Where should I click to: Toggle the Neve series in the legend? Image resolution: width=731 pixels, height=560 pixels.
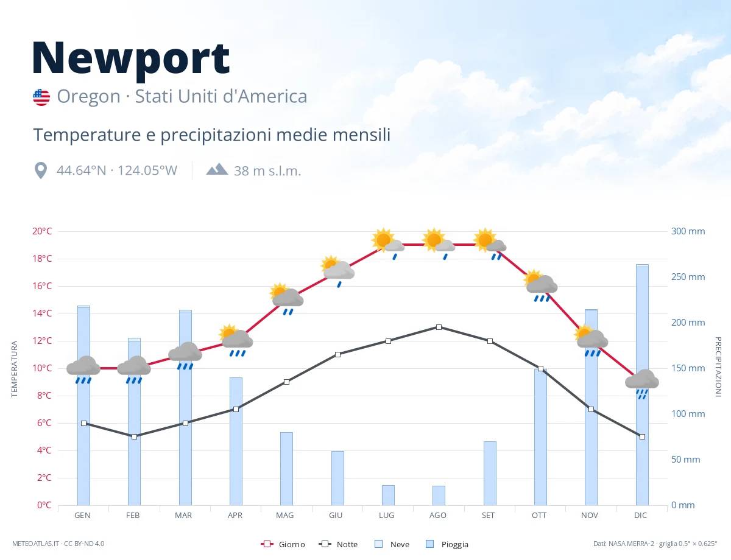(392, 544)
